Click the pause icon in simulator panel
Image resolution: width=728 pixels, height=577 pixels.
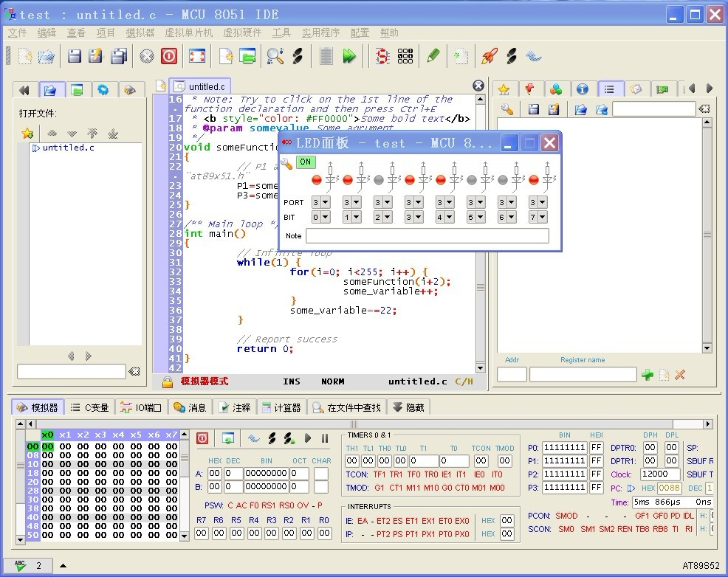325,438
